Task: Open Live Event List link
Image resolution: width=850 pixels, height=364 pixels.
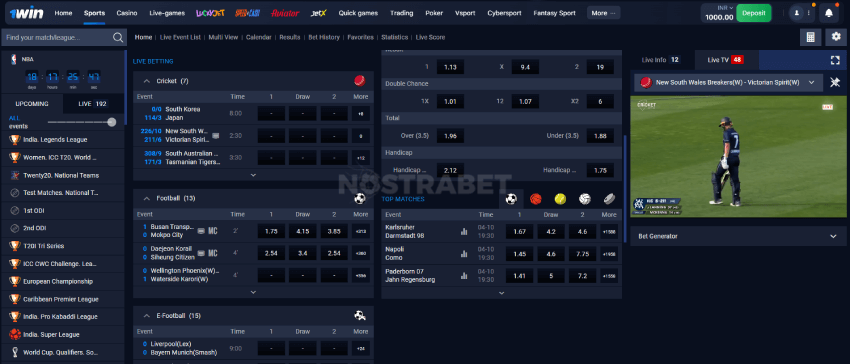Action: [x=181, y=37]
